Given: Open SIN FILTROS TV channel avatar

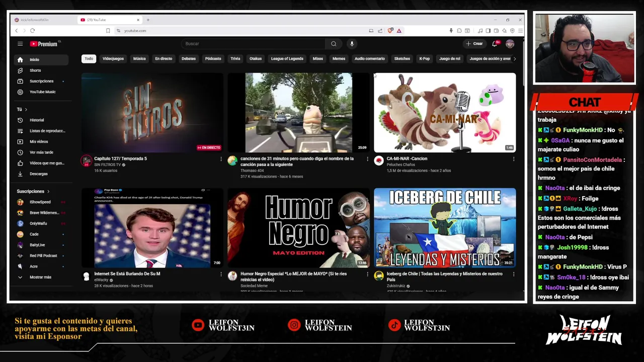Looking at the screenshot, I should pyautogui.click(x=87, y=160).
